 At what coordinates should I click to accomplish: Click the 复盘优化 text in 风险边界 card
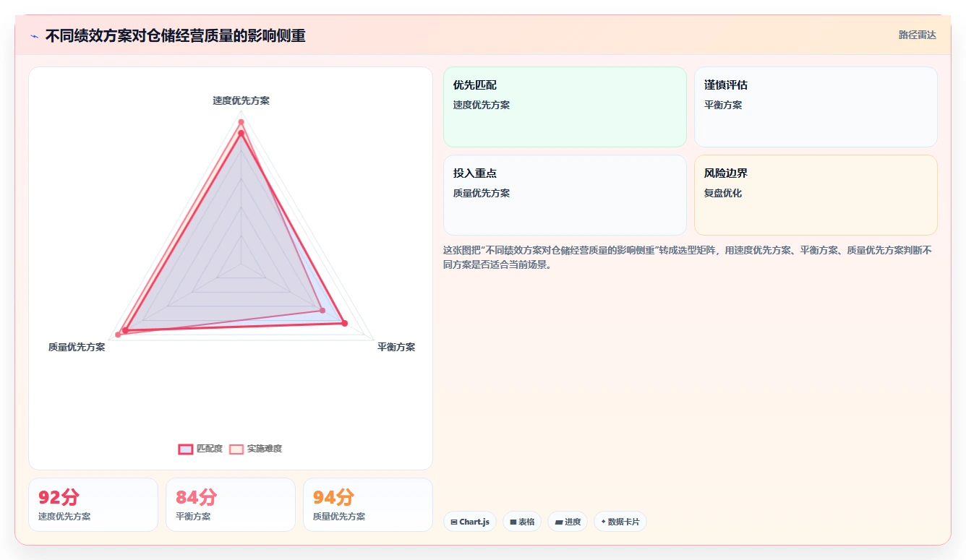723,193
